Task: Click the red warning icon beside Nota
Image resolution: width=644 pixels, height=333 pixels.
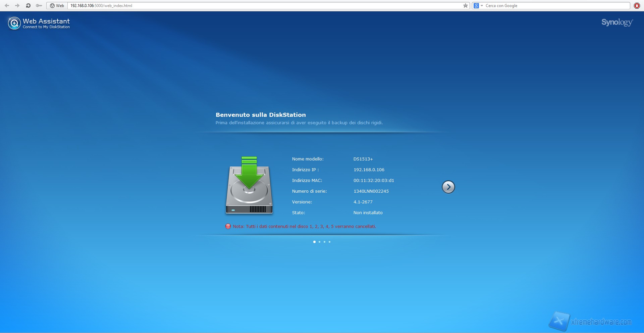Action: 228,227
